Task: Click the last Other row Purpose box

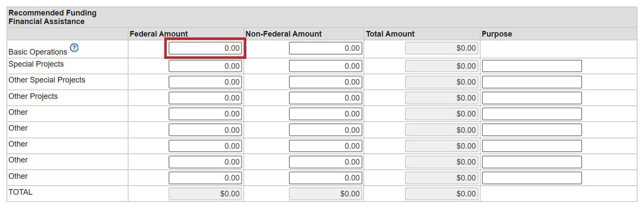Action: (531, 178)
